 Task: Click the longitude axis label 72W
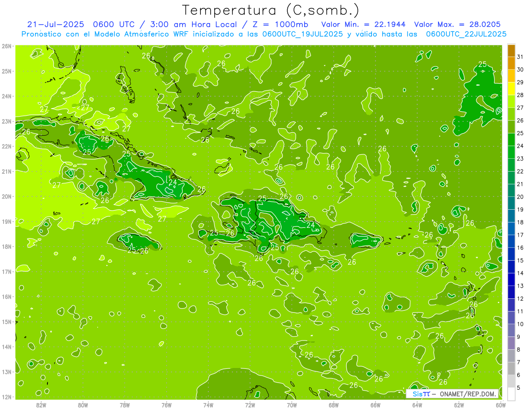pyautogui.click(x=250, y=404)
